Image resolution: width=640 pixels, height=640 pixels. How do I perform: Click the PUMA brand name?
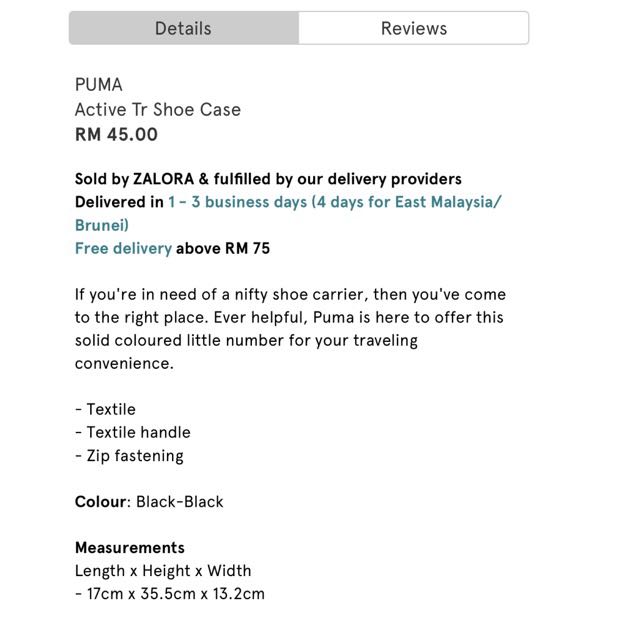(99, 85)
